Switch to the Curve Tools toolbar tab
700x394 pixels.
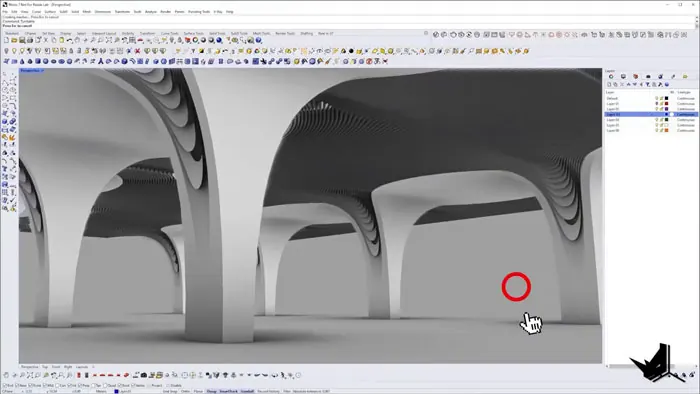click(x=169, y=33)
